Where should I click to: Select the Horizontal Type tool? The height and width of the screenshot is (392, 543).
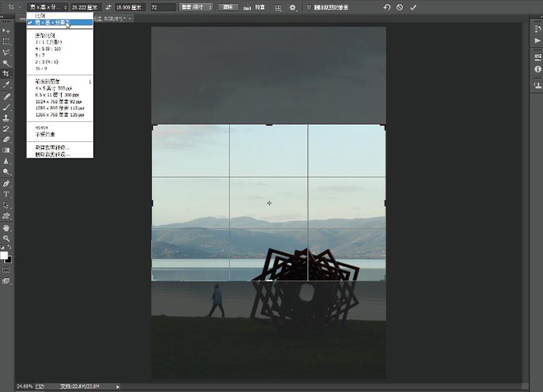click(6, 194)
